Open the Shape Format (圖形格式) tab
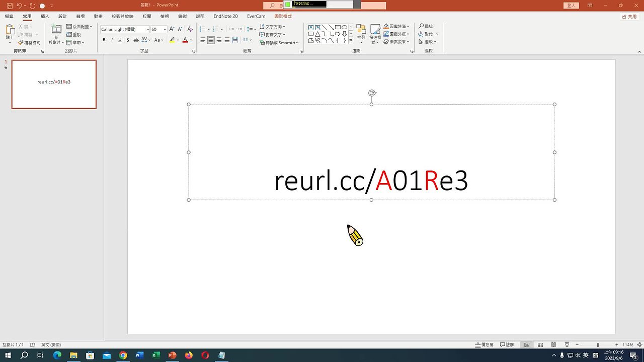Image resolution: width=644 pixels, height=362 pixels. click(x=283, y=16)
